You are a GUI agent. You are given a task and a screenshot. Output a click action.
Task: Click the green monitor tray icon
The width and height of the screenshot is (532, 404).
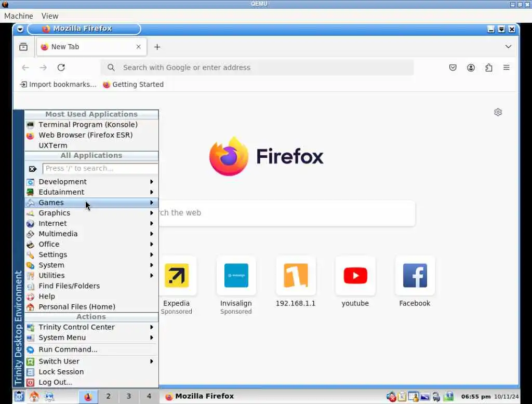(448, 396)
